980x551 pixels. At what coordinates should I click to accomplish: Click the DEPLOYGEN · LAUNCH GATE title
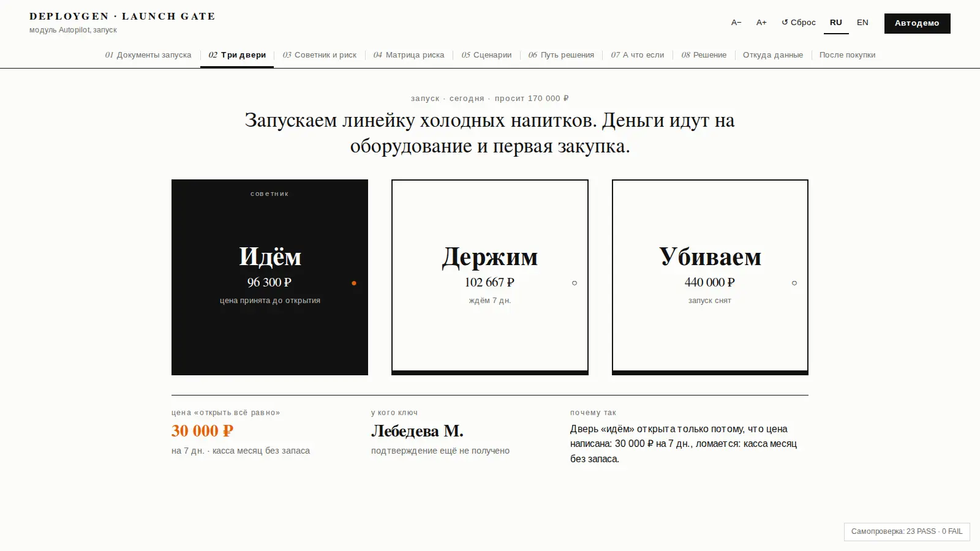point(123,17)
